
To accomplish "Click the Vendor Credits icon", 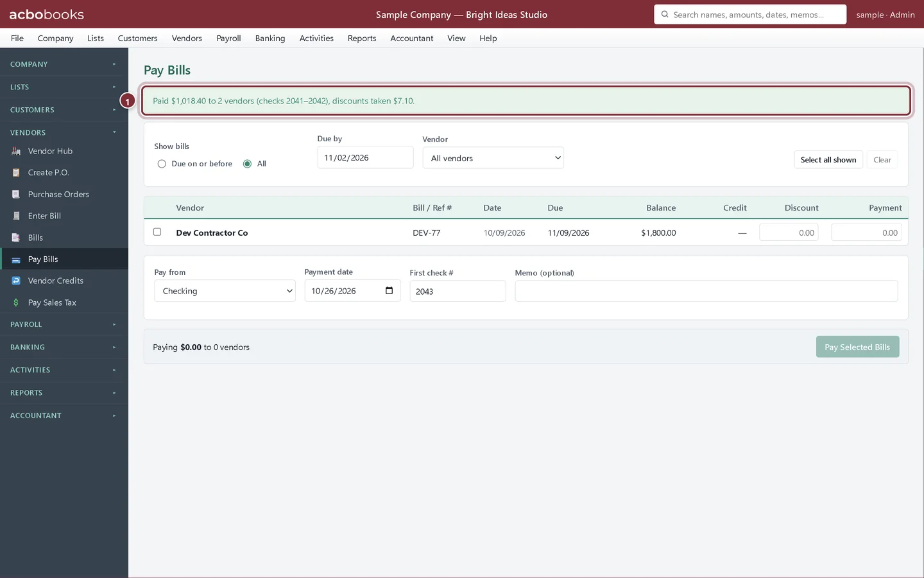I will 16,281.
